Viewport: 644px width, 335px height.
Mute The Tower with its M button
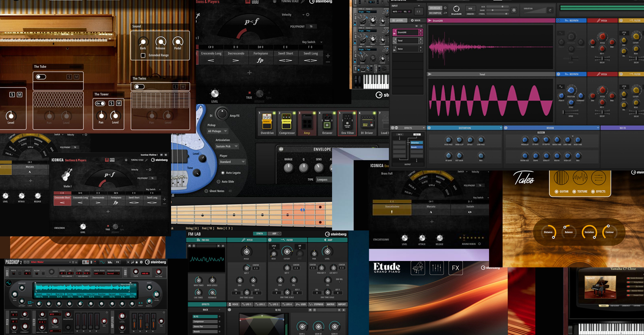tap(119, 103)
